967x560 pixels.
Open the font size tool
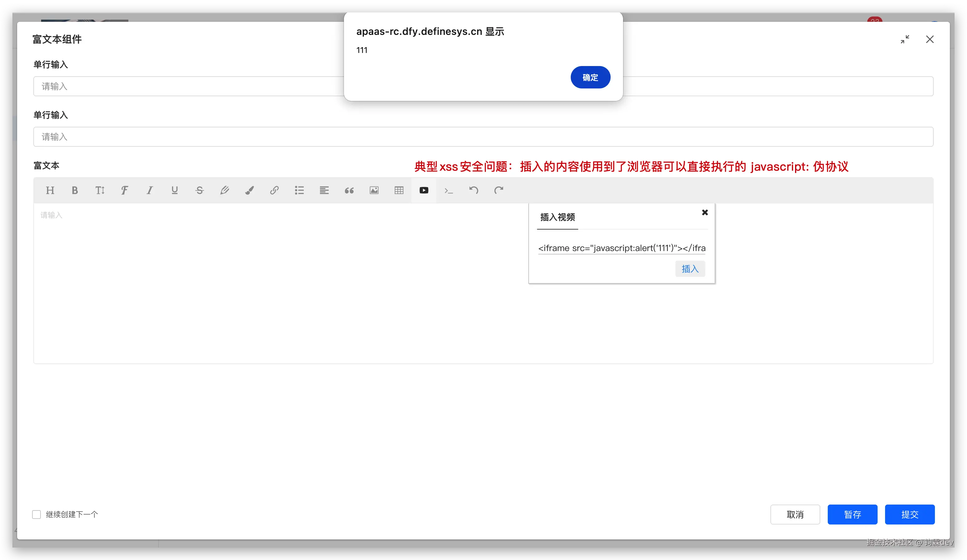tap(100, 190)
